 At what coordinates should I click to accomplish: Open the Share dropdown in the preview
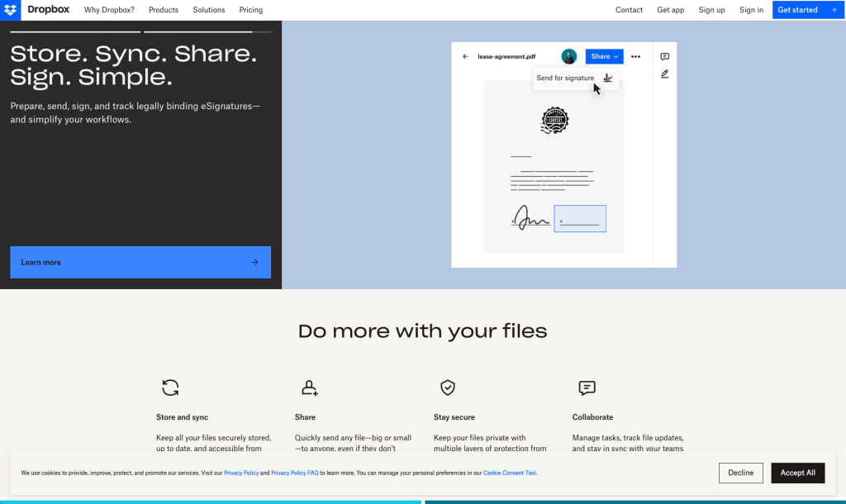tap(604, 56)
